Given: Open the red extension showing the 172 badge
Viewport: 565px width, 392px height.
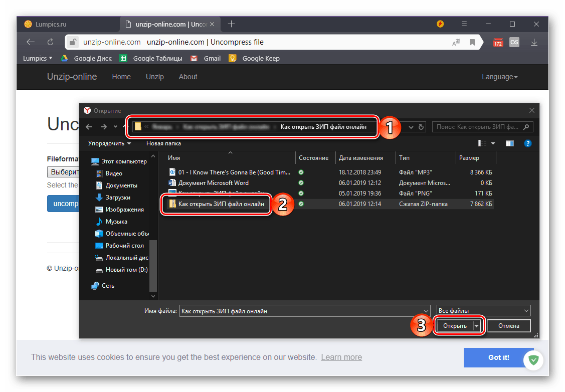Looking at the screenshot, I should tap(498, 42).
